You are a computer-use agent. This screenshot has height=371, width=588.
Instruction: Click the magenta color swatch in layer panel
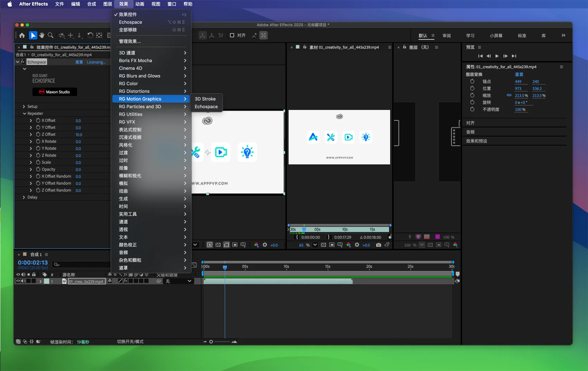click(437, 237)
